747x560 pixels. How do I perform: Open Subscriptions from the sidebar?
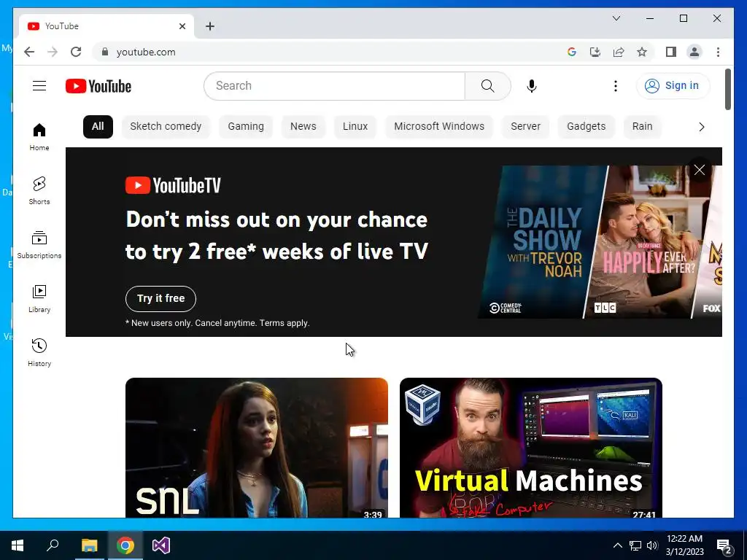click(39, 245)
